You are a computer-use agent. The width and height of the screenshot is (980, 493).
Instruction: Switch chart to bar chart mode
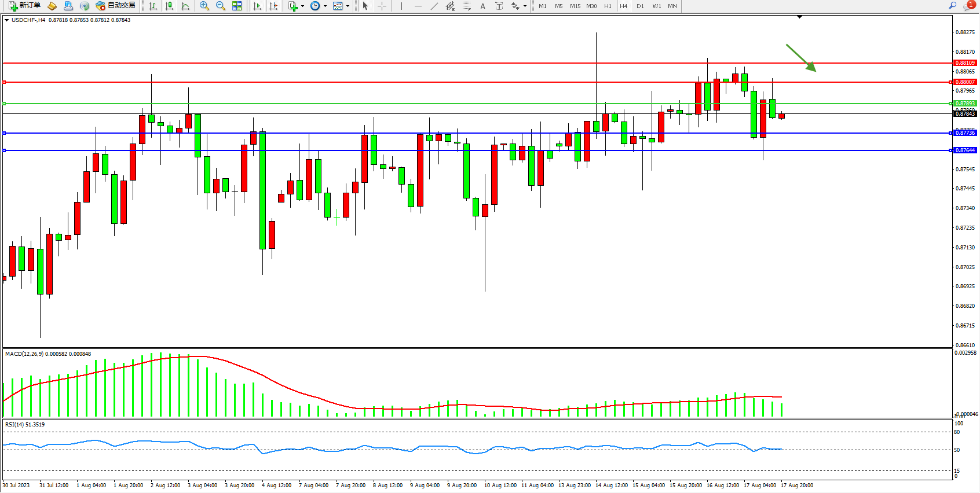[x=153, y=6]
